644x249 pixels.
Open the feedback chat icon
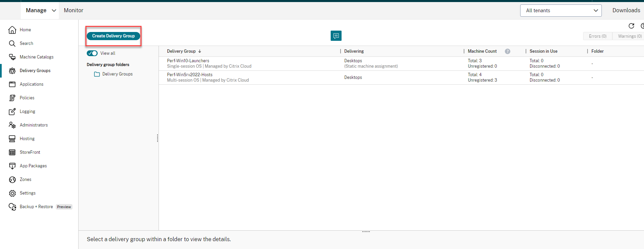[x=336, y=36]
